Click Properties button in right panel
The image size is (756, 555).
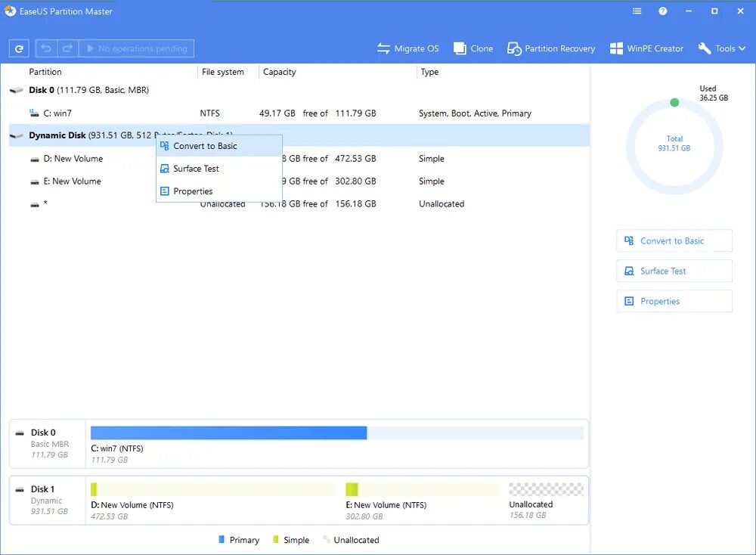pyautogui.click(x=674, y=302)
